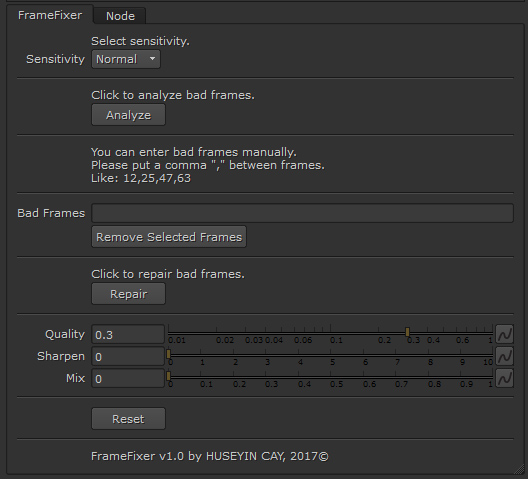Open the Quality animation curve menu icon
Image resolution: width=528 pixels, height=479 pixels.
tap(504, 334)
